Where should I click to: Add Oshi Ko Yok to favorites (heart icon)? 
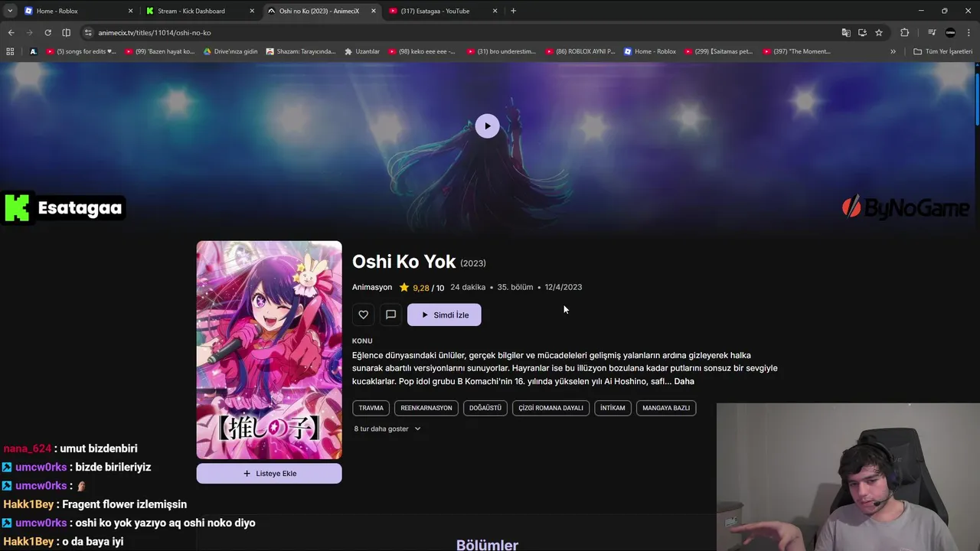[x=364, y=315]
